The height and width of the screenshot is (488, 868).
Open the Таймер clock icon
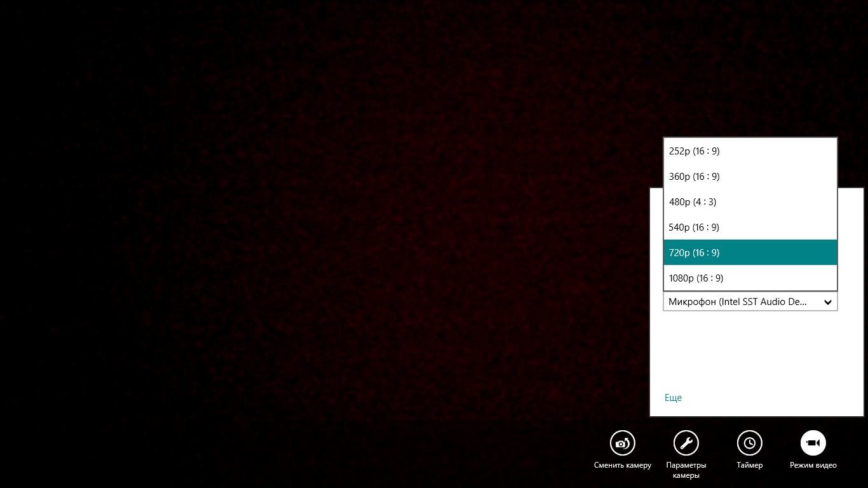click(x=750, y=443)
